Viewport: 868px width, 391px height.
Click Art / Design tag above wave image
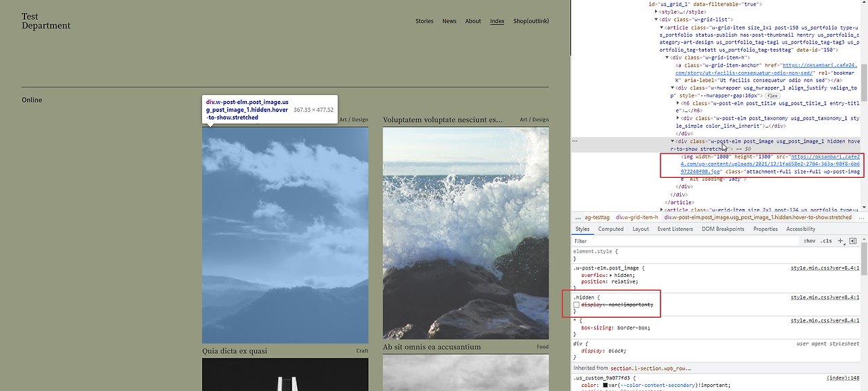tap(534, 119)
